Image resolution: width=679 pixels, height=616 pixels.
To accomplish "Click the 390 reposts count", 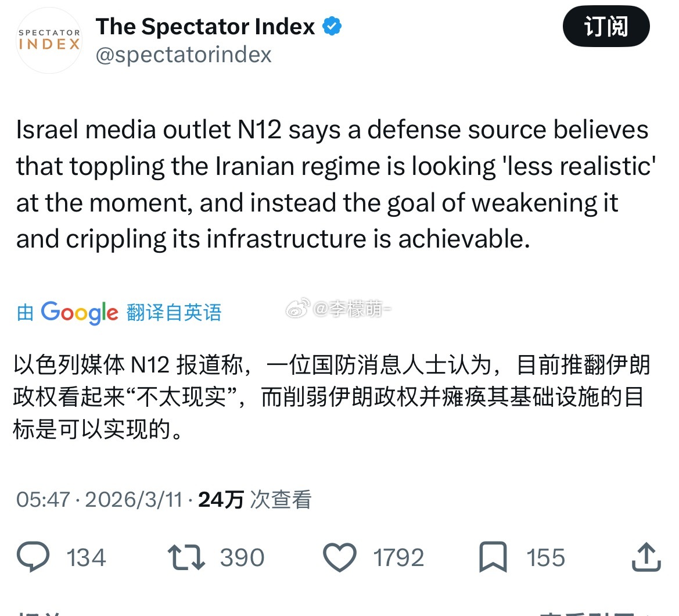I will 242,558.
